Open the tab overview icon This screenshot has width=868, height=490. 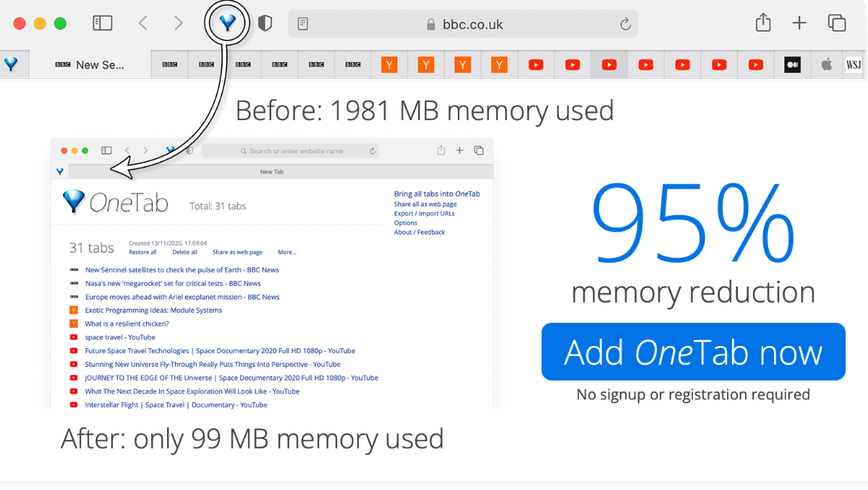[x=837, y=23]
